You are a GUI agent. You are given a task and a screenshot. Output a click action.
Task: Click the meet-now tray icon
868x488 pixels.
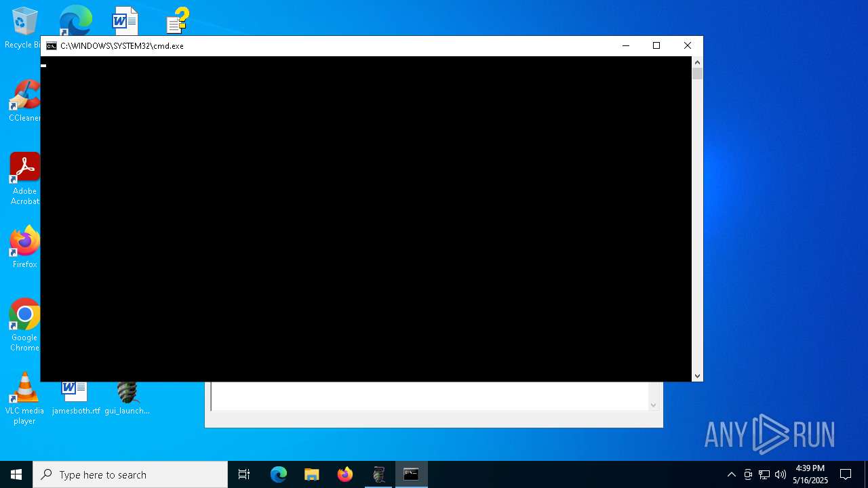pyautogui.click(x=748, y=474)
